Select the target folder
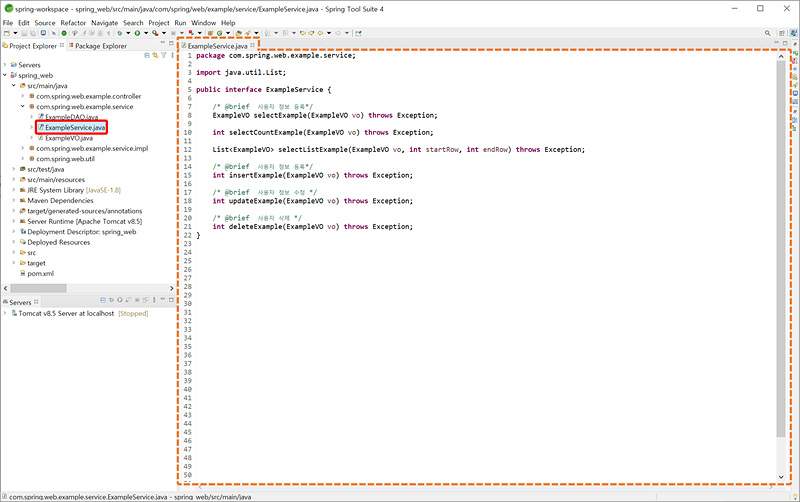This screenshot has height=502, width=800. 32,263
